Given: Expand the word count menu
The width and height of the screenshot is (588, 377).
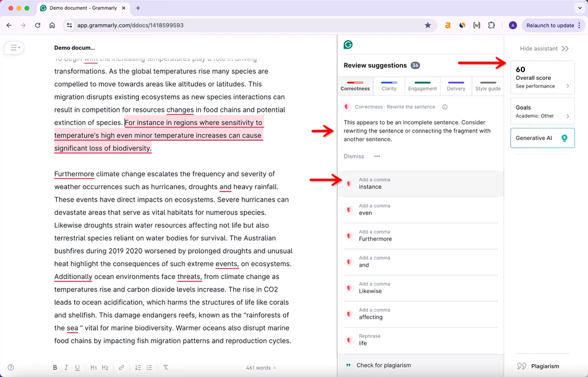Looking at the screenshot, I should [x=261, y=368].
